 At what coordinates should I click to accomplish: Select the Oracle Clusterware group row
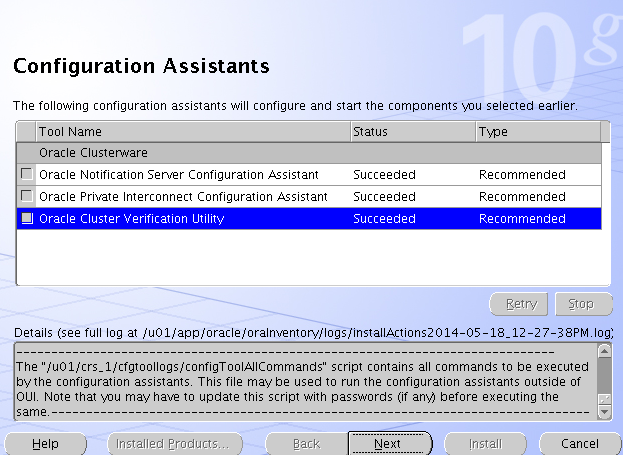pos(309,153)
